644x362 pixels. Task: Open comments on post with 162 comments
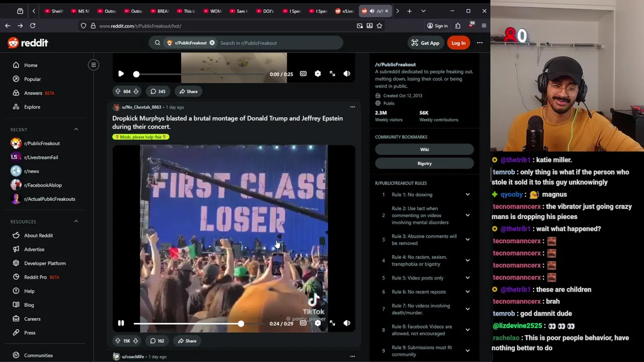tap(157, 341)
